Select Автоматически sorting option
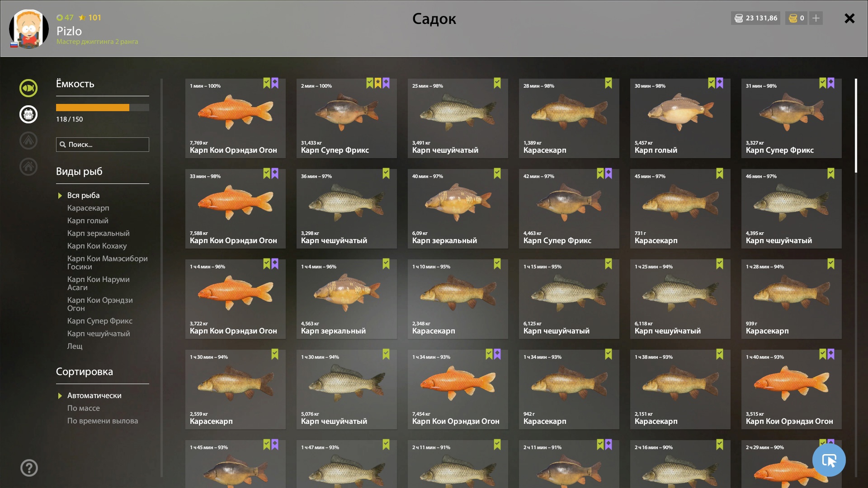Screen dimensions: 868x488 [x=94, y=395]
